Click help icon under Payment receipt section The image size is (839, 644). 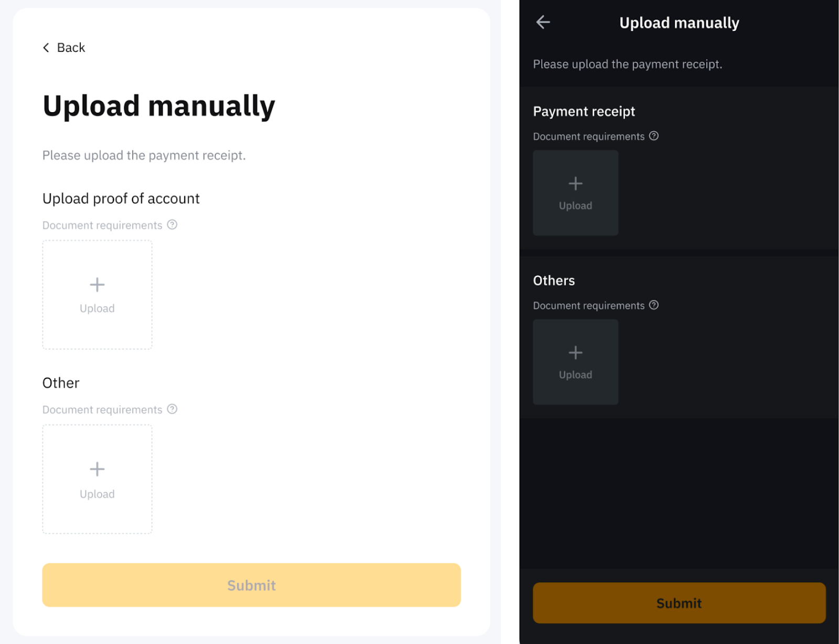[x=654, y=136]
